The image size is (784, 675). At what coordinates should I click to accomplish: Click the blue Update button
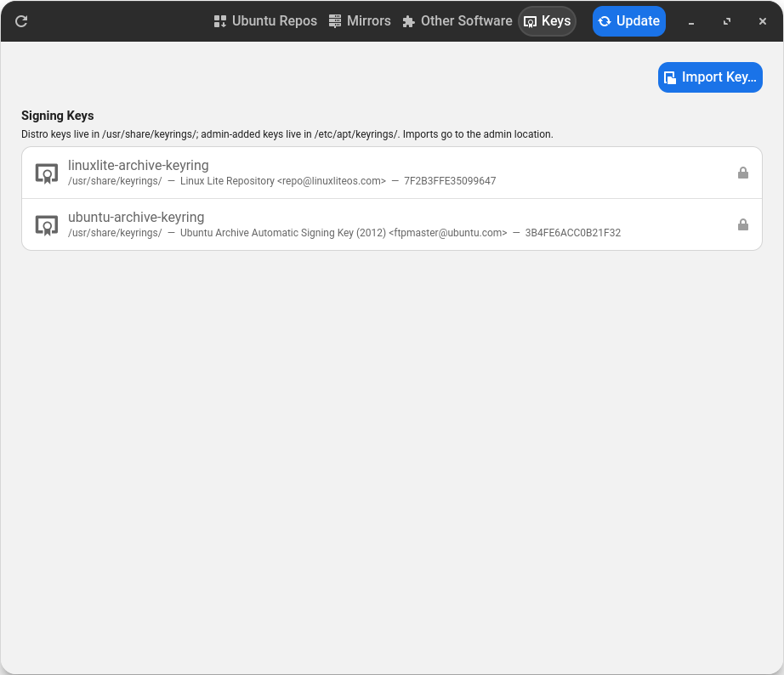pyautogui.click(x=629, y=21)
